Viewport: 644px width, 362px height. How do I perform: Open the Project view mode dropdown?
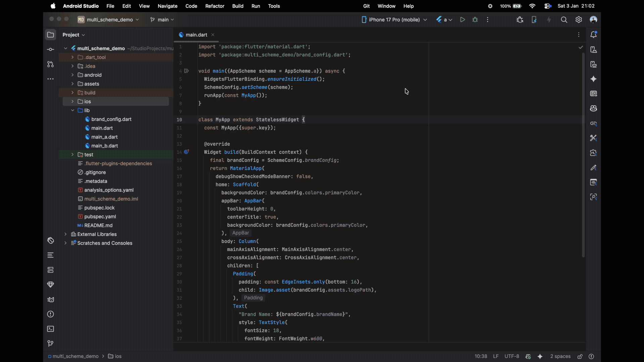[74, 35]
